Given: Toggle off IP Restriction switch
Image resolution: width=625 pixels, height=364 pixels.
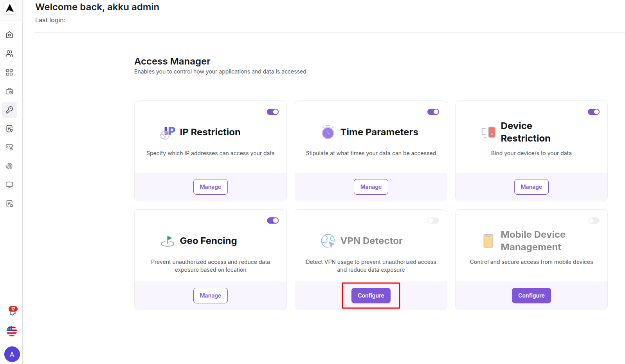Looking at the screenshot, I should pos(273,112).
